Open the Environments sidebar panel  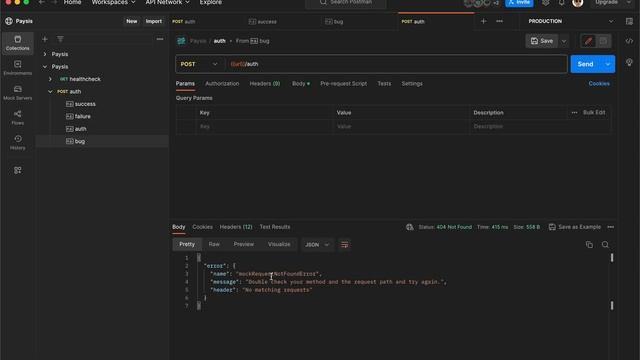(x=18, y=68)
